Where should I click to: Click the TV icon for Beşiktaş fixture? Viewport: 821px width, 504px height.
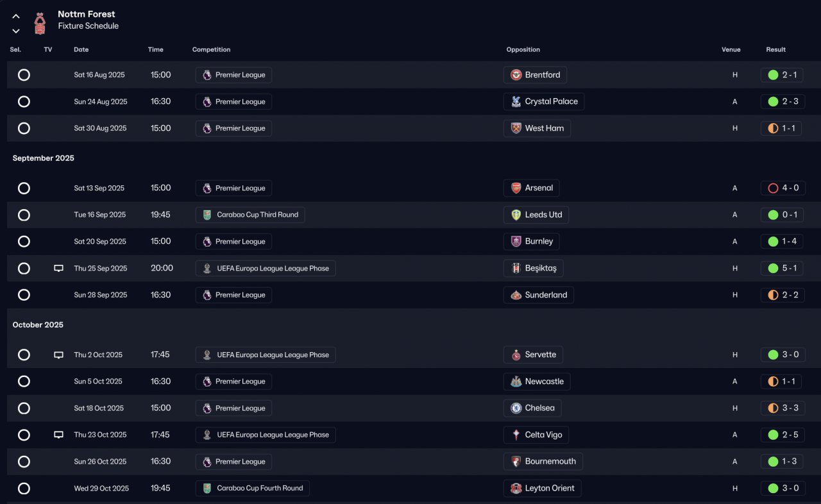[58, 269]
